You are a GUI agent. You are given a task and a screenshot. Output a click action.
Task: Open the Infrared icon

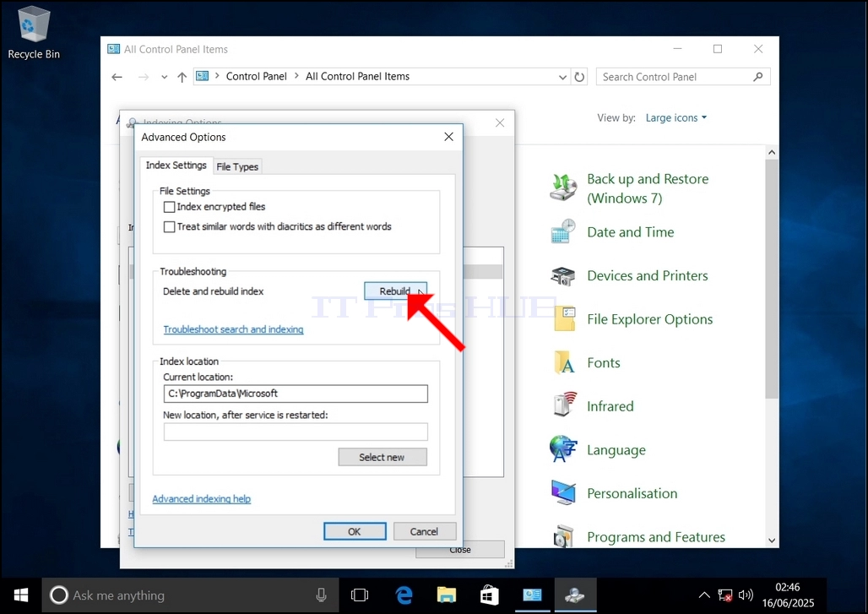click(563, 405)
